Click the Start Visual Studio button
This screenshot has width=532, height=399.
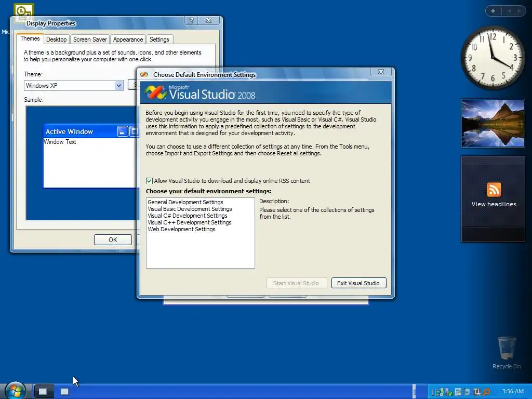(296, 283)
